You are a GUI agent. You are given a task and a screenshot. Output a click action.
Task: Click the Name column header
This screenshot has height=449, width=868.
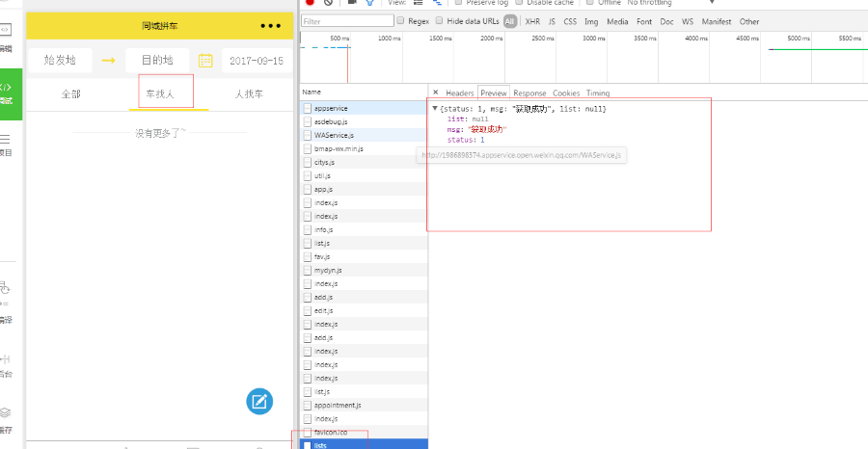[364, 92]
